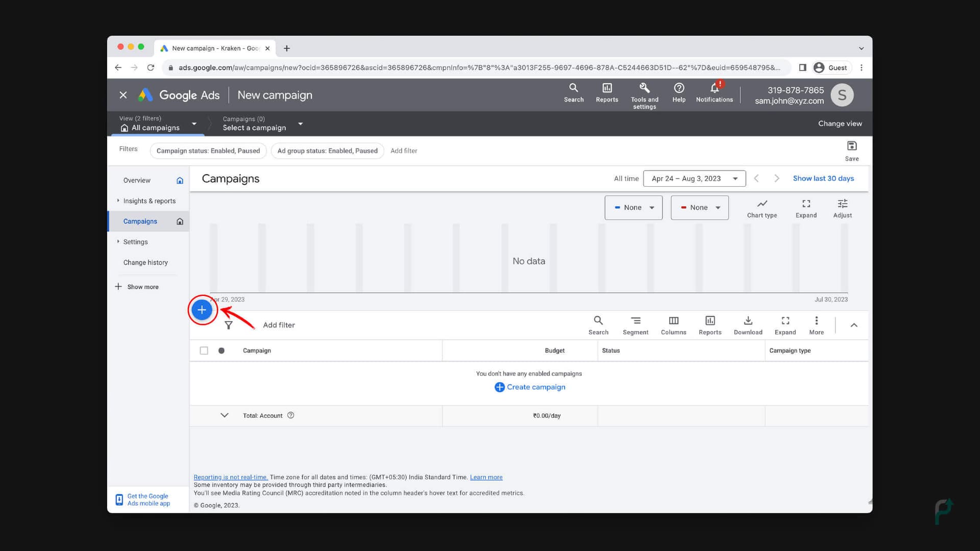This screenshot has height=551, width=980.
Task: Click the Add filter link
Action: click(x=279, y=325)
